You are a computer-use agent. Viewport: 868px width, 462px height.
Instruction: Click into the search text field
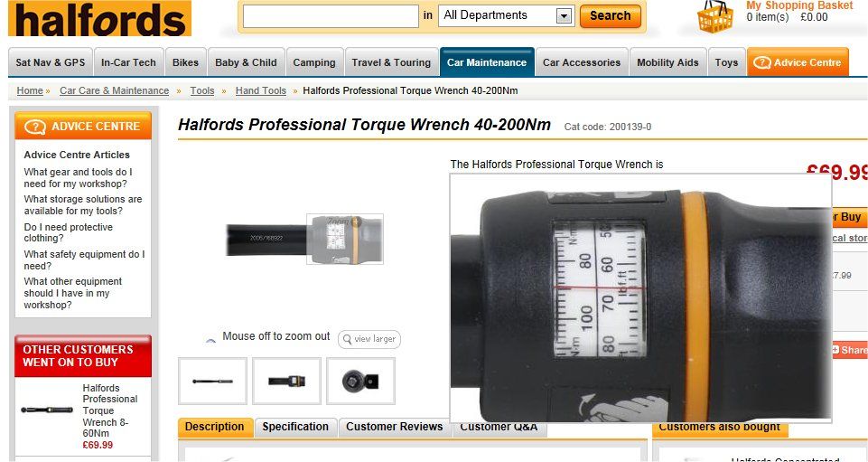[x=331, y=16]
